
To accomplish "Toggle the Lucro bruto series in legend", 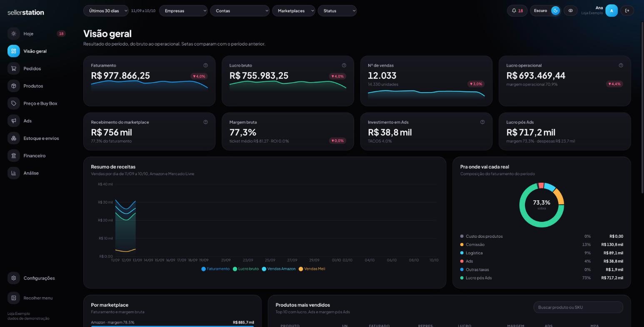I will tap(246, 269).
